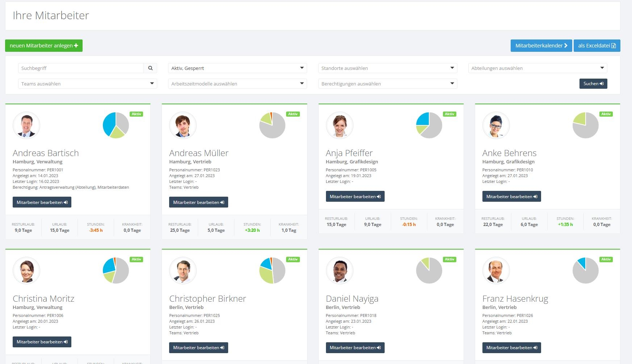Open the 'Berechtigungen auswählen' dropdown

click(388, 84)
